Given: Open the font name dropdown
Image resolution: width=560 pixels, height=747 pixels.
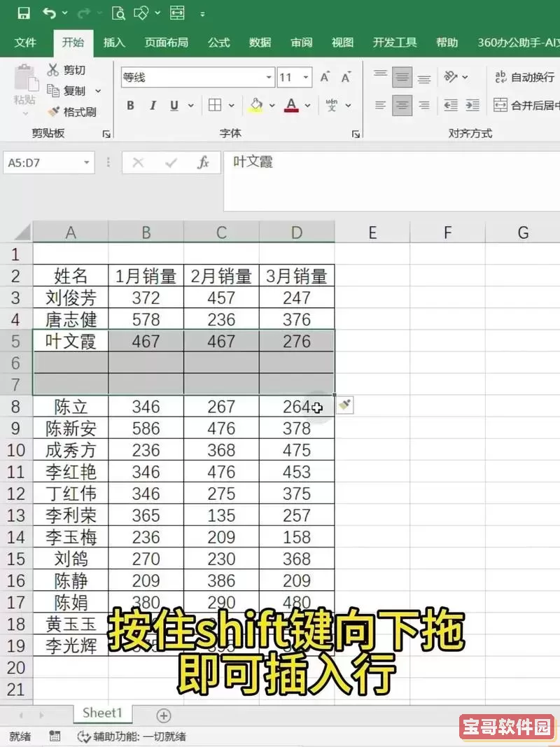Looking at the screenshot, I should (x=268, y=77).
